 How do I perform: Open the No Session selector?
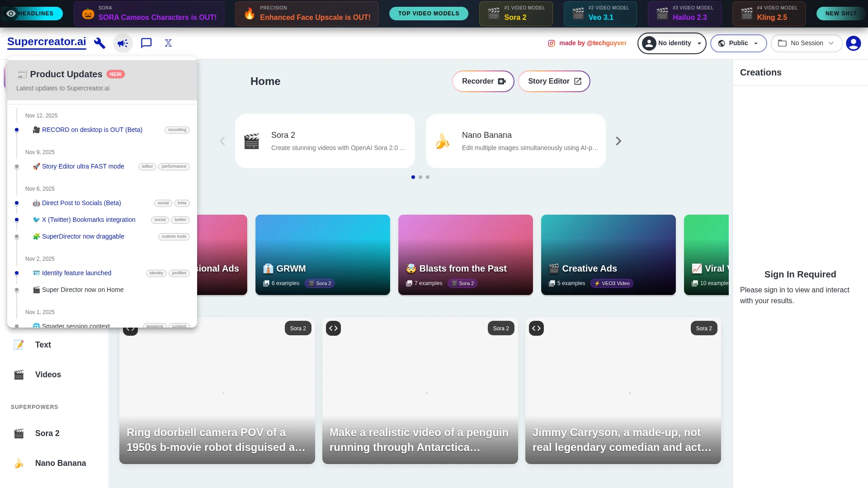click(807, 43)
